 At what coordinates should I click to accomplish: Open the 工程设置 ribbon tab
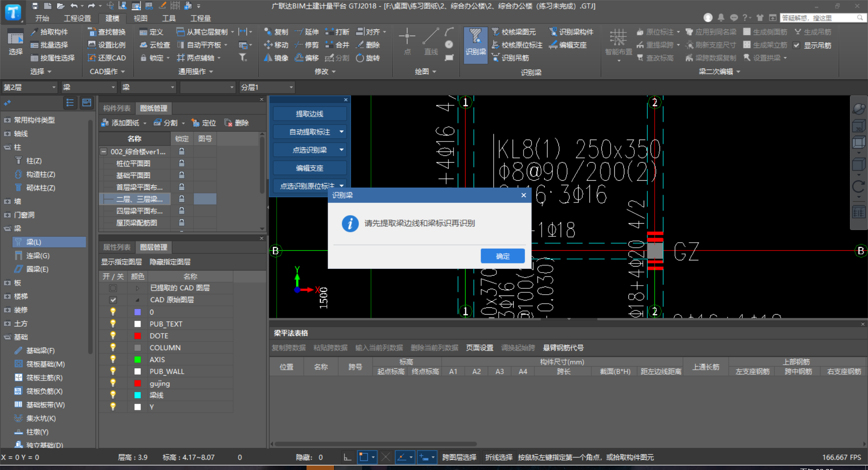[x=77, y=18]
